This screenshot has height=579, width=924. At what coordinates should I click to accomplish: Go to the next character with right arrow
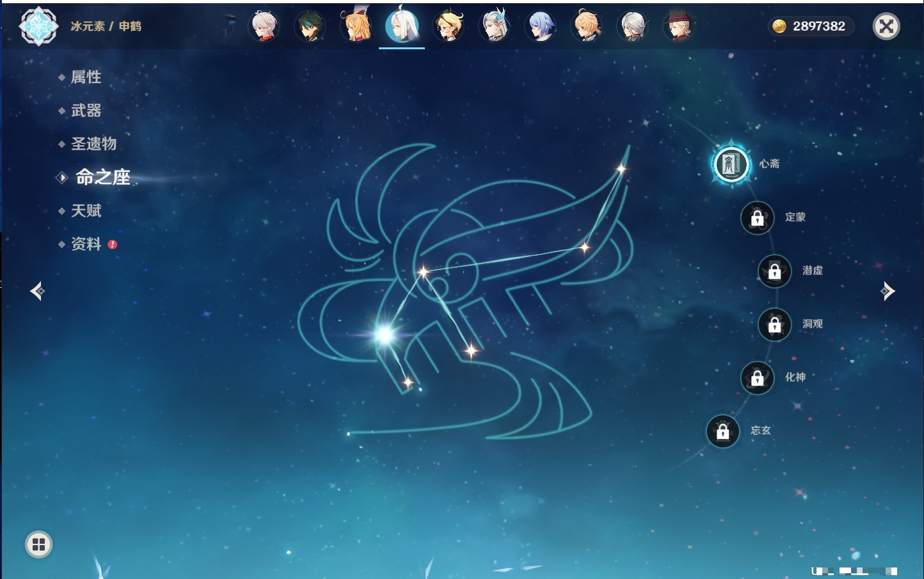(x=888, y=291)
